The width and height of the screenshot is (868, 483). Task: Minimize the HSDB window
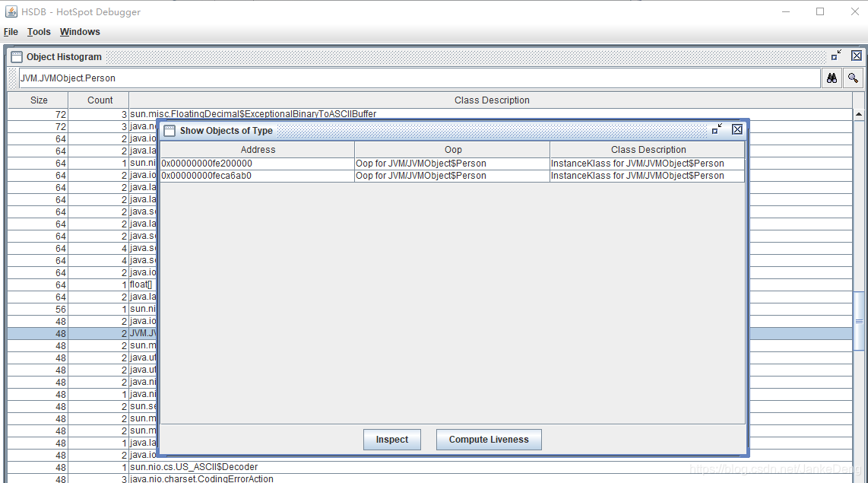tap(785, 11)
